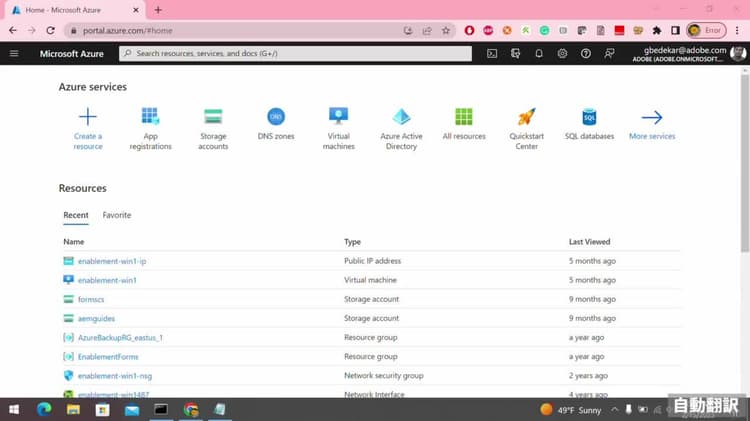
Task: Open the Windows Start menu
Action: 14,410
